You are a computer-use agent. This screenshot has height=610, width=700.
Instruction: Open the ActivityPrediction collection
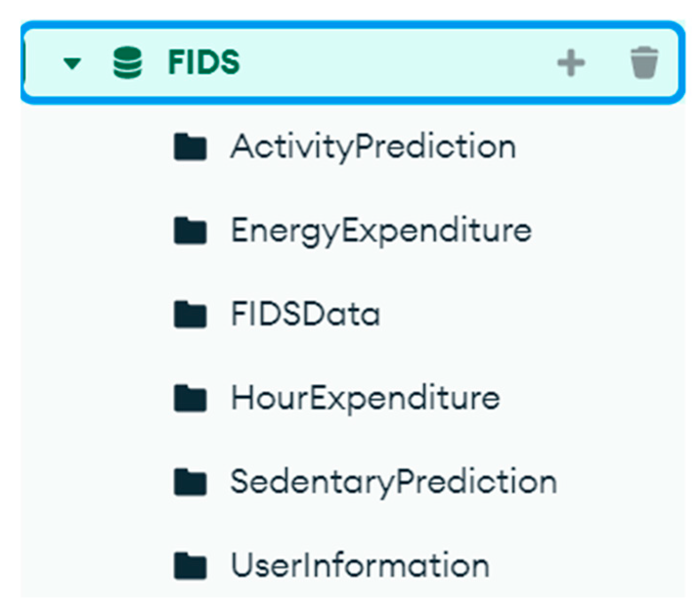[x=373, y=147]
